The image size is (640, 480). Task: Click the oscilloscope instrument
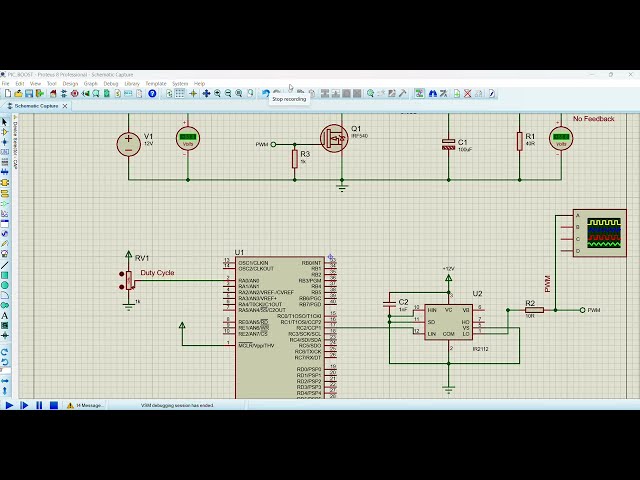tap(599, 233)
